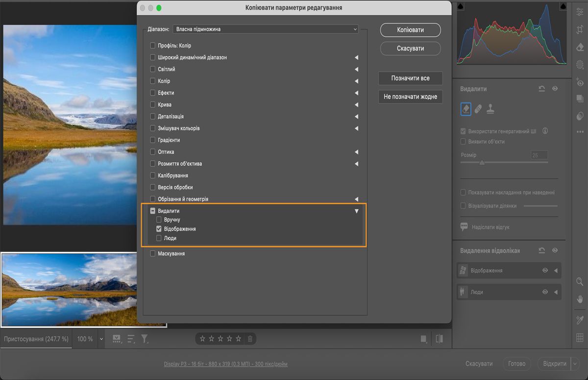Enable Візуалізувати ділянки checkbox

click(x=463, y=206)
